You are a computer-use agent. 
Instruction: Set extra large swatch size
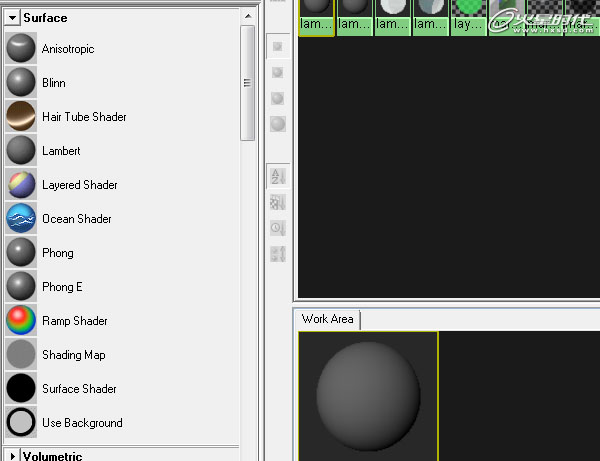(277, 124)
